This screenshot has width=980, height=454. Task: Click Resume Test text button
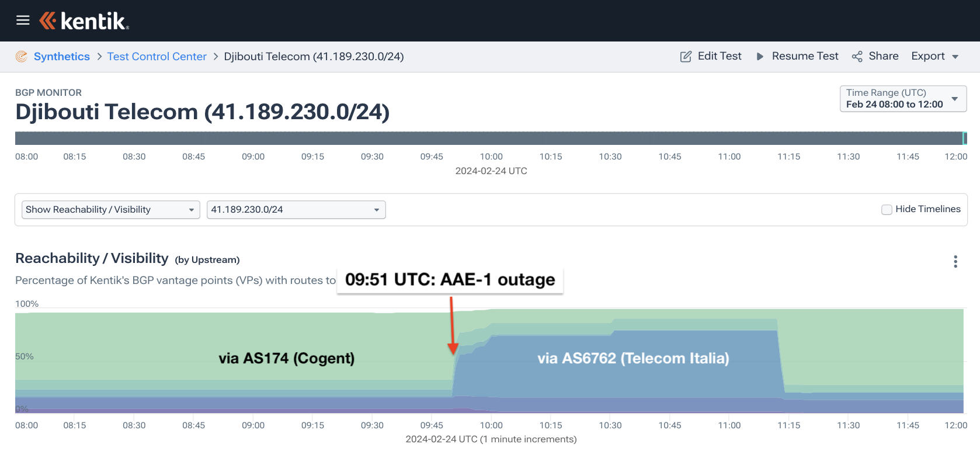(805, 56)
